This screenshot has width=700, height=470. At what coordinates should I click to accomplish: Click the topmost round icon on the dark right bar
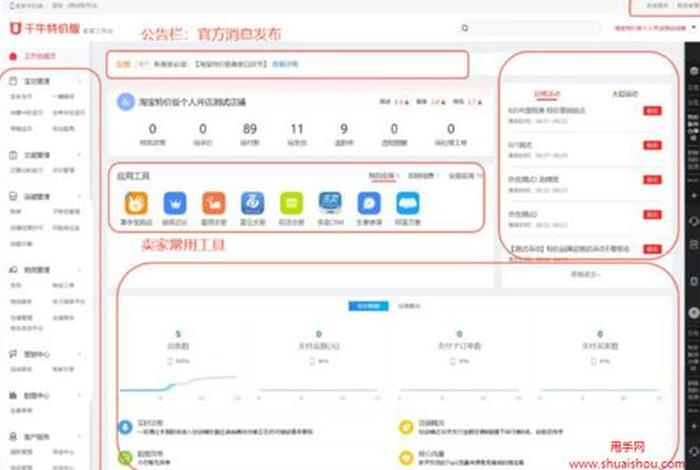point(694,71)
